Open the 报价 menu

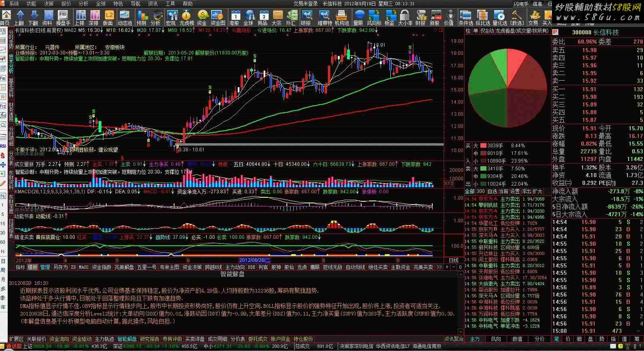click(x=66, y=4)
